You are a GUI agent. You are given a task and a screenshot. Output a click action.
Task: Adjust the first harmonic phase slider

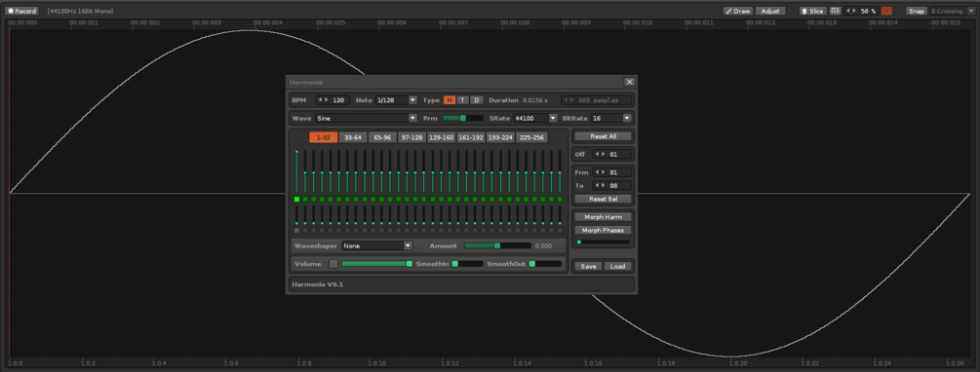click(296, 215)
